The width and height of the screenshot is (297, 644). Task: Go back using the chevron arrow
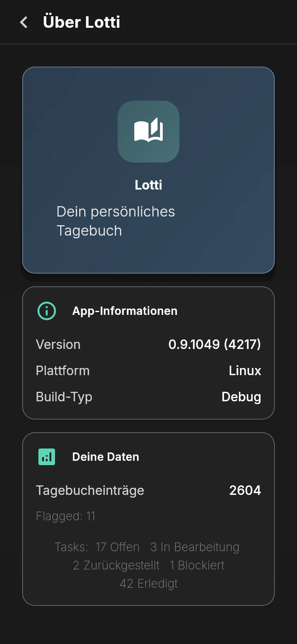[24, 22]
